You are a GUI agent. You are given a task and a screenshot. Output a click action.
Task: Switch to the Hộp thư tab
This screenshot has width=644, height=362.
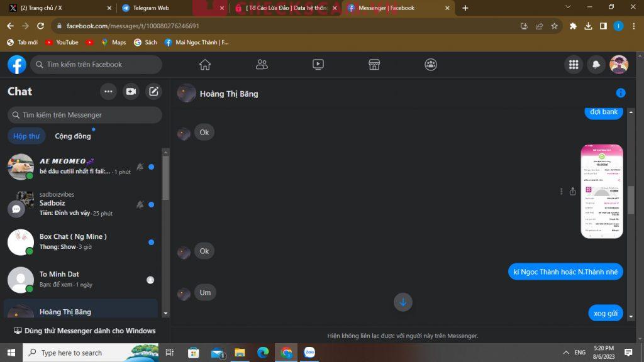[26, 136]
